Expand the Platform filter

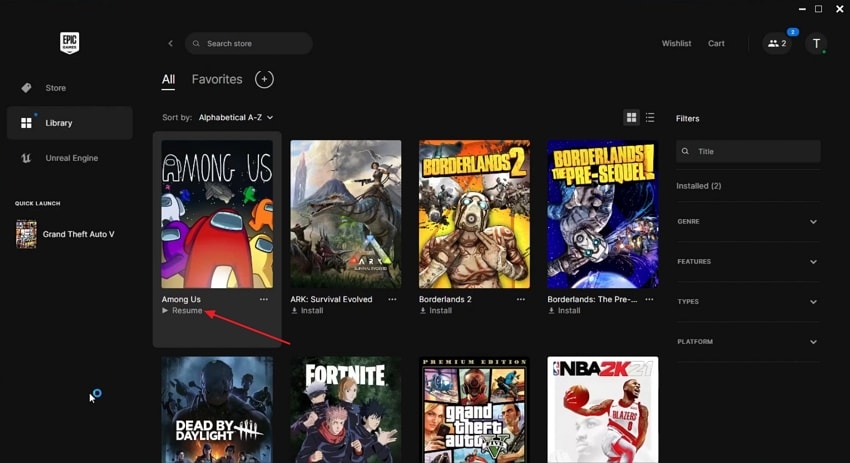pyautogui.click(x=748, y=342)
